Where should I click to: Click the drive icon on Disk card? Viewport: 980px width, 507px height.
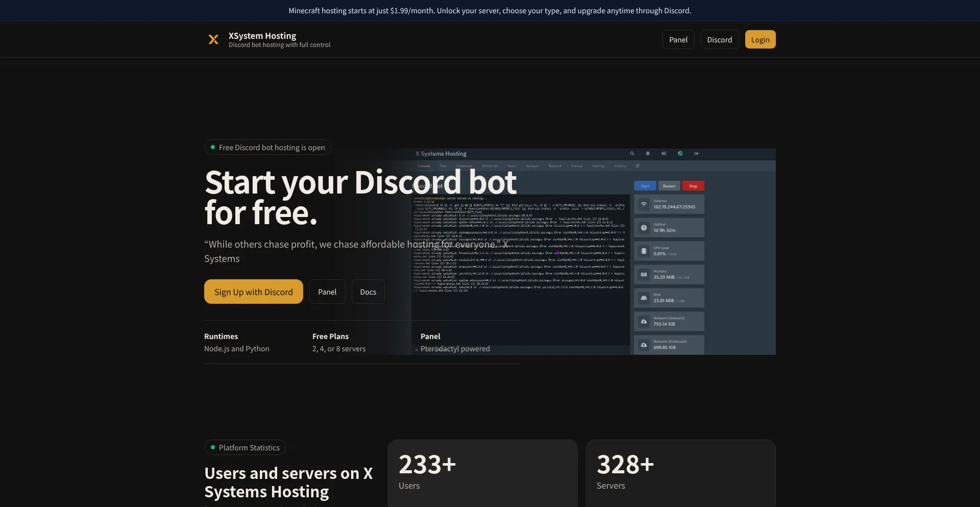[x=644, y=298]
